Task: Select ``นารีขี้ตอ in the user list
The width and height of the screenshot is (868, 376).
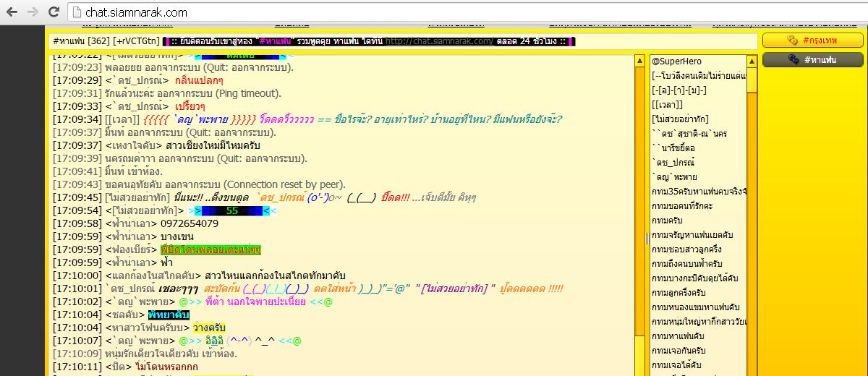Action: [672, 148]
